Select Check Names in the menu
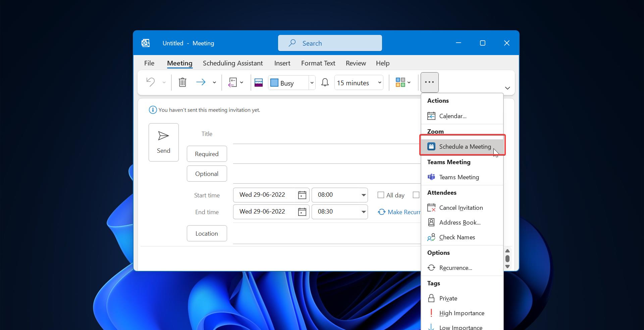644x330 pixels. click(x=462, y=237)
